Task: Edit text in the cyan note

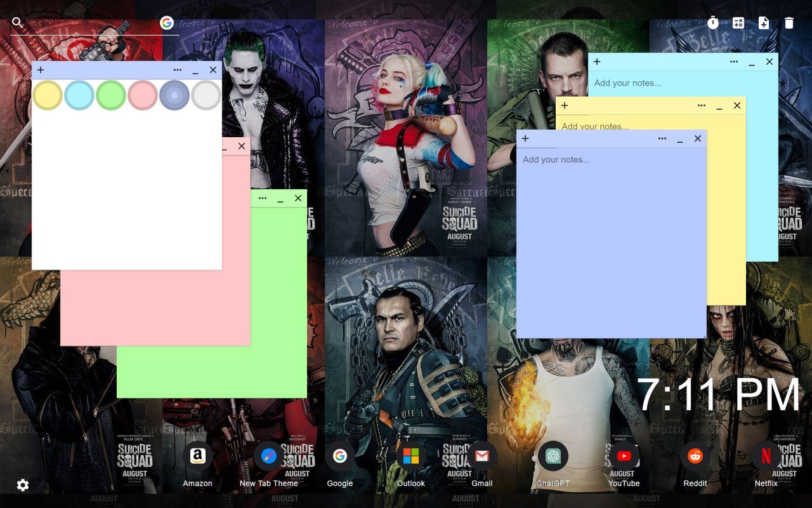Action: point(683,83)
